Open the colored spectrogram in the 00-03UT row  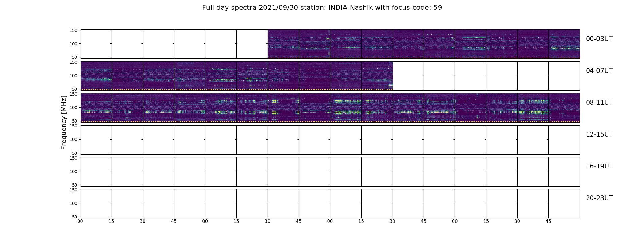point(424,44)
